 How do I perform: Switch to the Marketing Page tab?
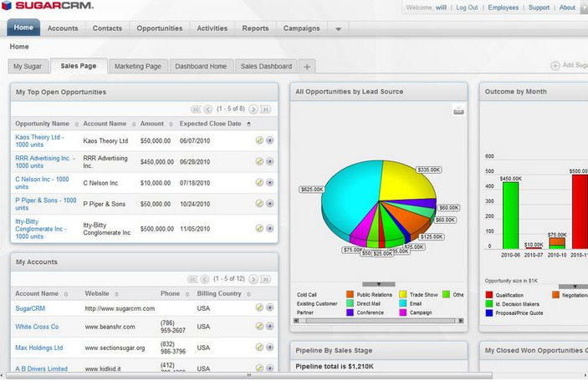[137, 66]
